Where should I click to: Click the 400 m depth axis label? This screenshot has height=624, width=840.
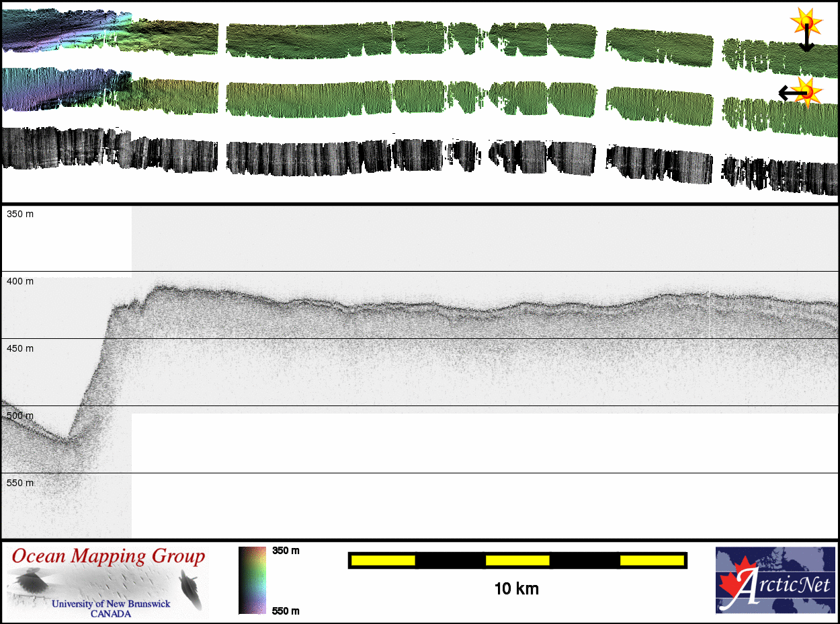click(20, 281)
